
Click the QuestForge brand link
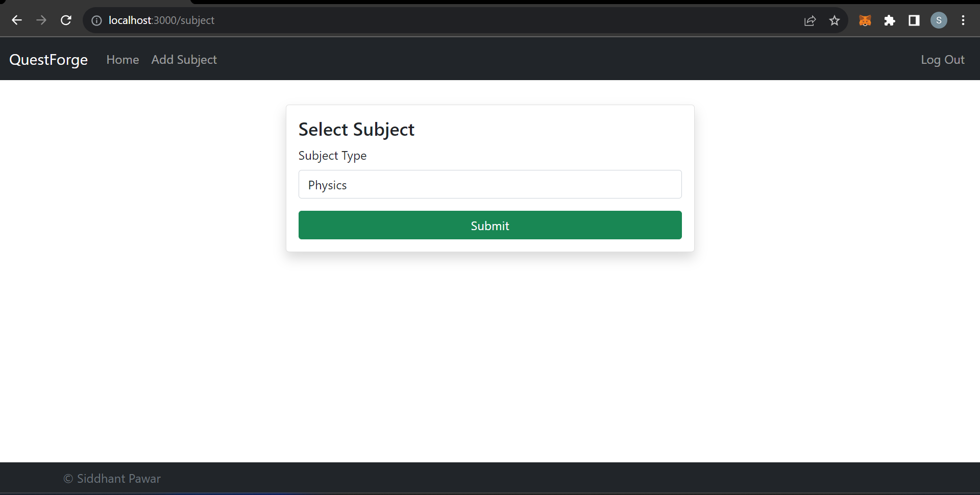[x=48, y=60]
